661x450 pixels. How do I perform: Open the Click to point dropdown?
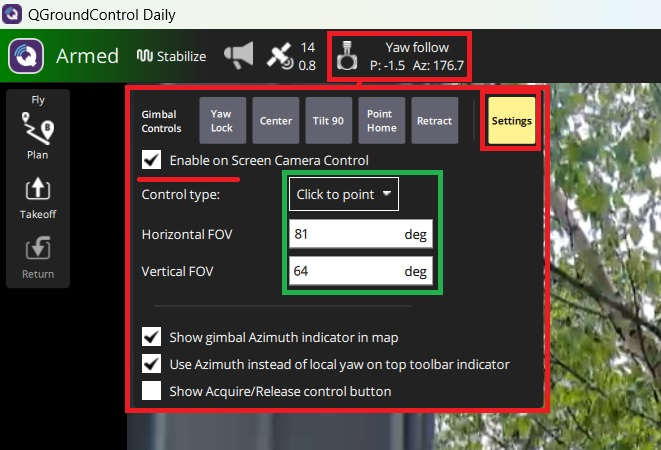point(344,194)
